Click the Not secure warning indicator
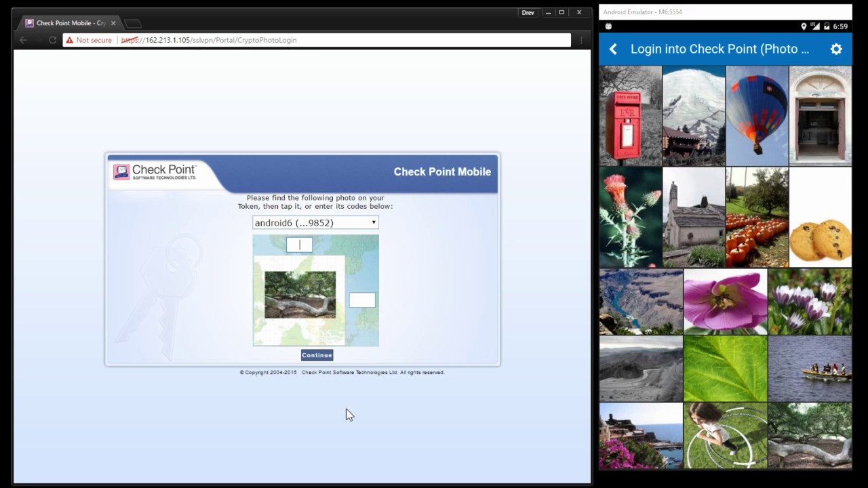This screenshot has width=868, height=488. (x=89, y=40)
